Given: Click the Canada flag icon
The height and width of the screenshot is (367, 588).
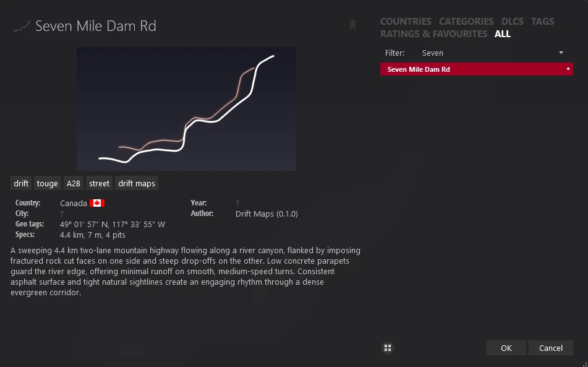Looking at the screenshot, I should tap(96, 203).
